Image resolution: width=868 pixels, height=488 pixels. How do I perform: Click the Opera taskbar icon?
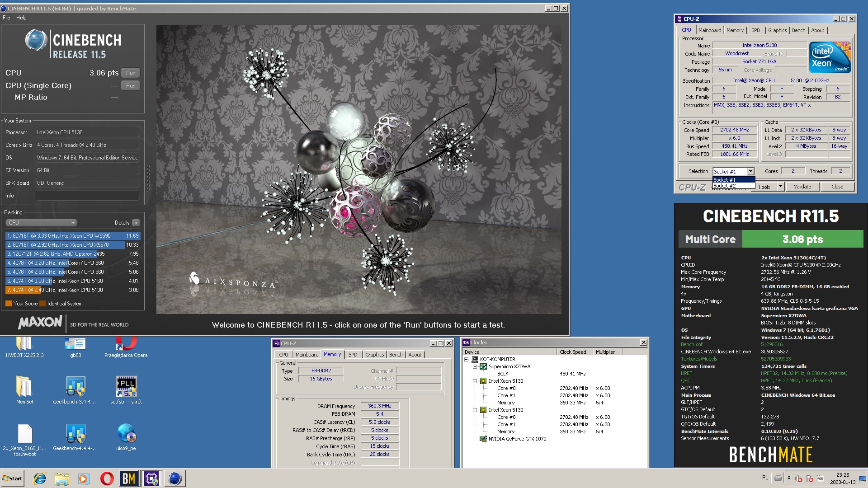point(107,479)
